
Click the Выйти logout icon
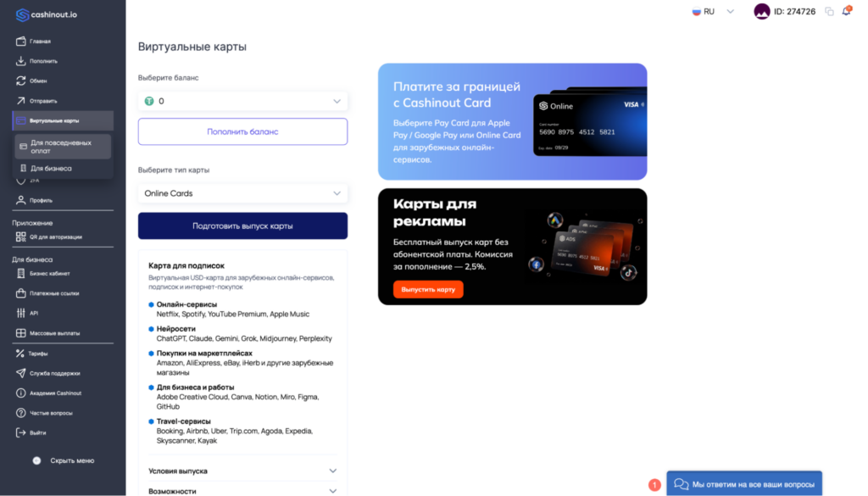pos(21,433)
